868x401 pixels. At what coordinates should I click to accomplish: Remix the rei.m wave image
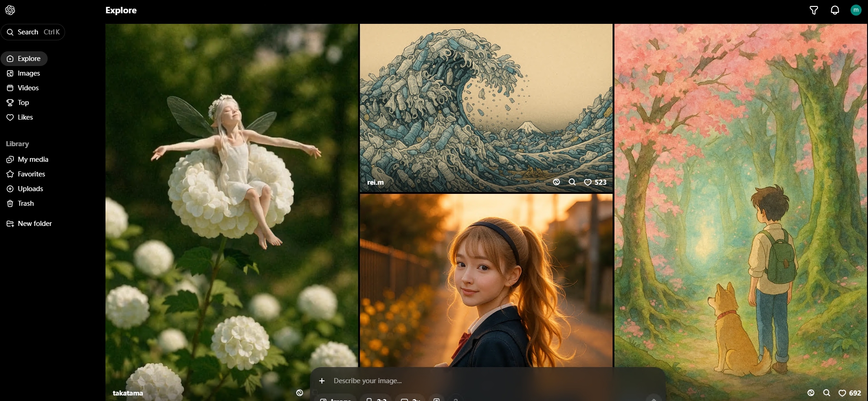(556, 182)
